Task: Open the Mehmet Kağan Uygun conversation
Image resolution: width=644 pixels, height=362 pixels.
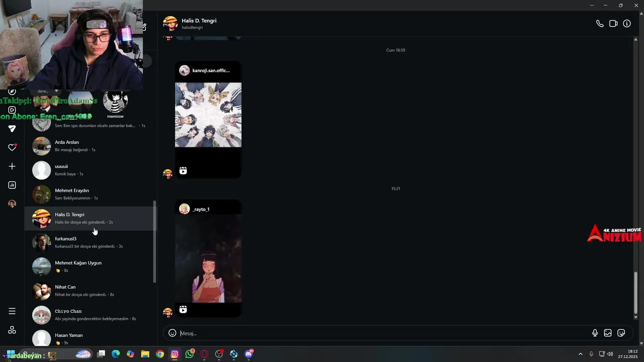Action: point(91,266)
